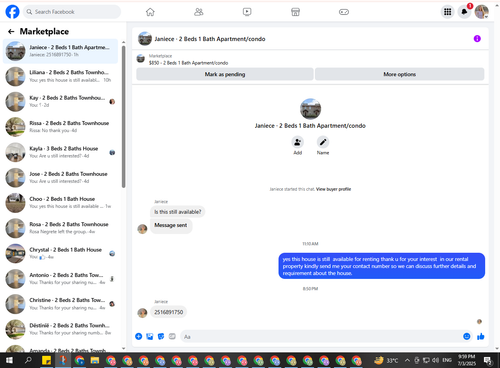500x368 pixels.
Task: Open the Notifications bell icon
Action: (464, 12)
